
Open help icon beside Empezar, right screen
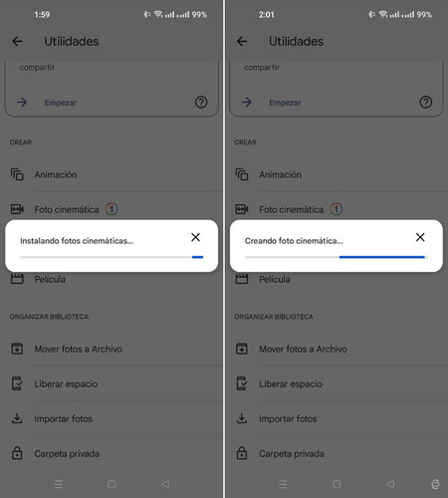click(x=426, y=103)
